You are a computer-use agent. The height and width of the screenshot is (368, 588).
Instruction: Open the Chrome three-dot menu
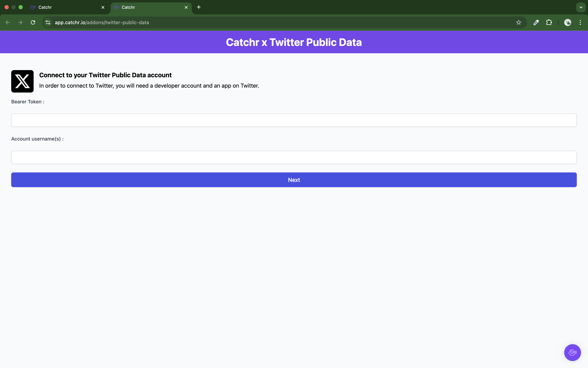(x=580, y=22)
